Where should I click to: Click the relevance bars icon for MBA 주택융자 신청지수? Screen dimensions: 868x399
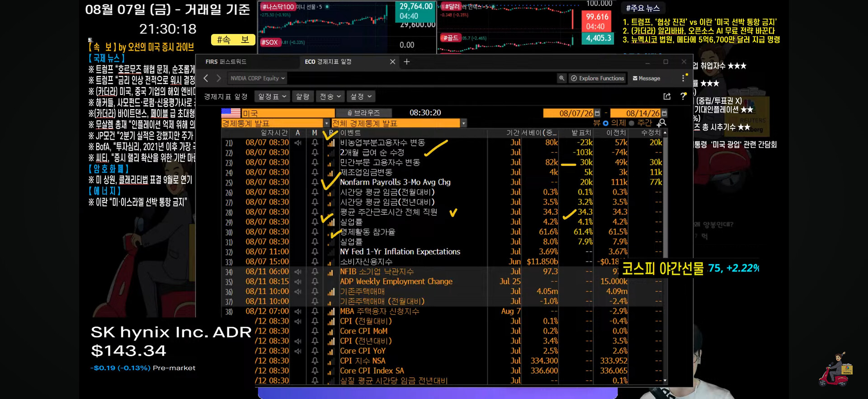coord(331,311)
